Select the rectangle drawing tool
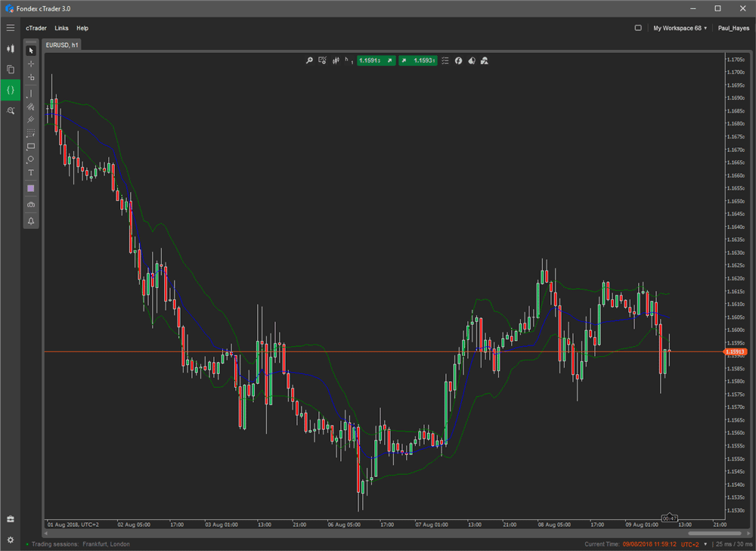Viewport: 756px width, 551px height. coord(30,146)
